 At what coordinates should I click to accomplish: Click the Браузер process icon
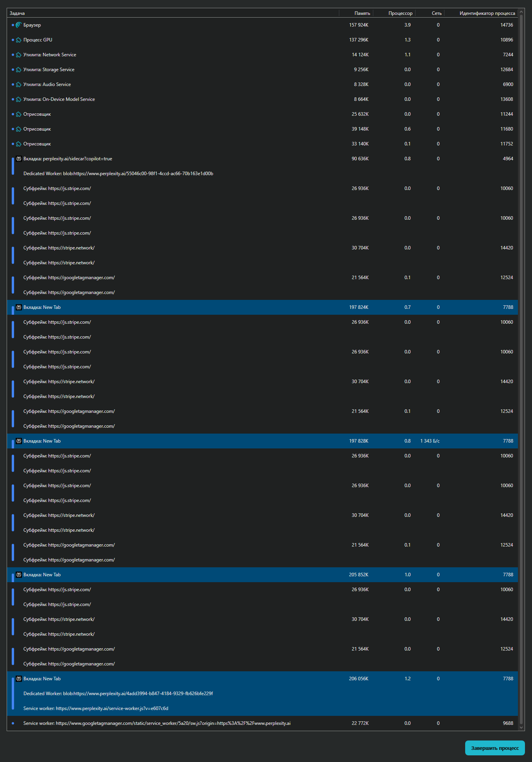pos(18,25)
